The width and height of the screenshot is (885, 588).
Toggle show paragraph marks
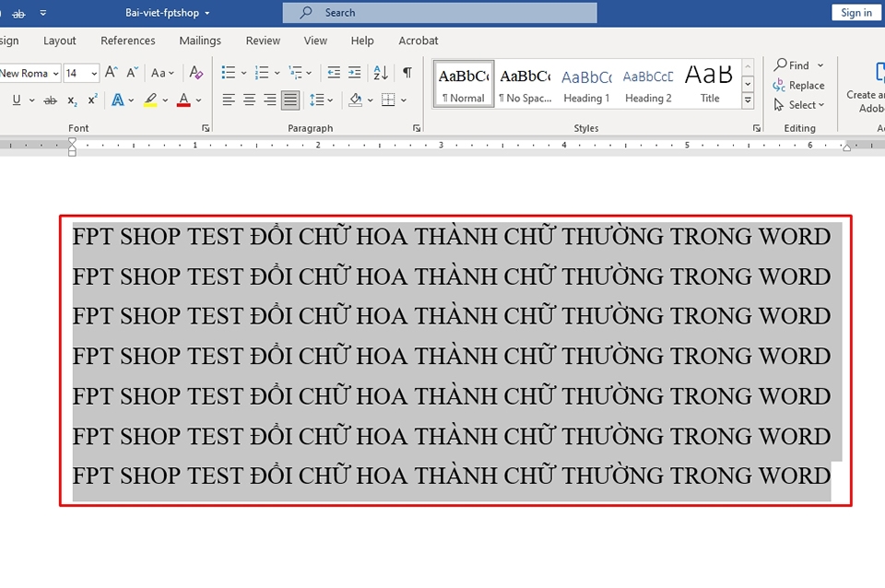407,72
